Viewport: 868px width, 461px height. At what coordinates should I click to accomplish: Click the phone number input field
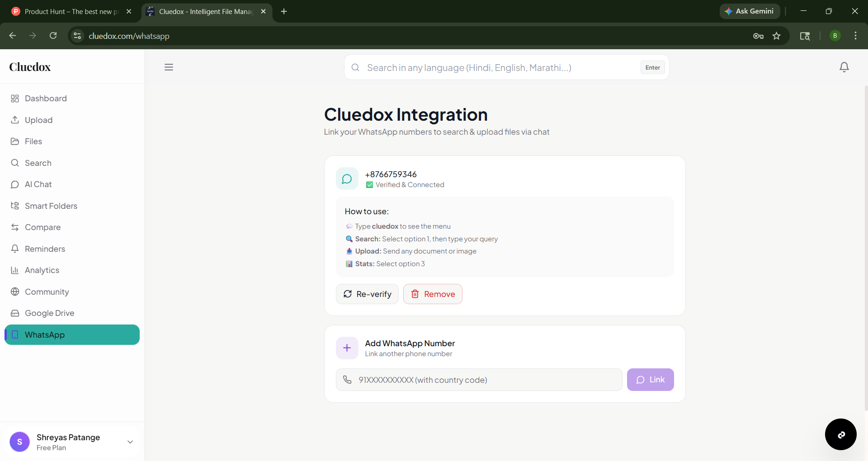tap(479, 380)
